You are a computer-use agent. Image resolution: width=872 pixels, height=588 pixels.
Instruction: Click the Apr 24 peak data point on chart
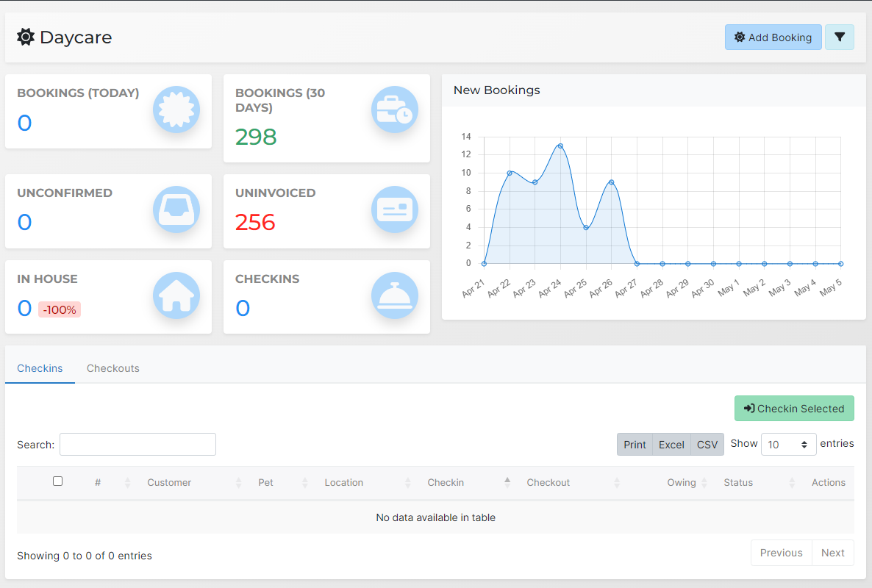(x=560, y=146)
